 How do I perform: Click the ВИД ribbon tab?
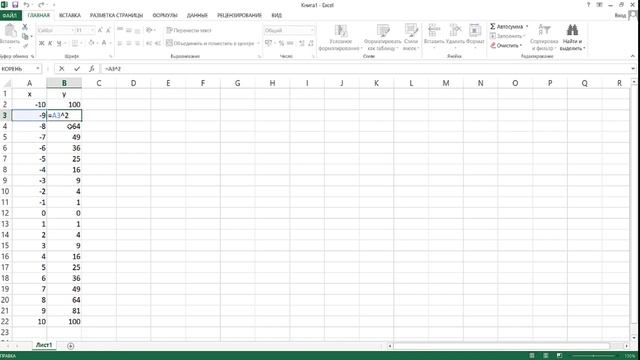pyautogui.click(x=277, y=16)
